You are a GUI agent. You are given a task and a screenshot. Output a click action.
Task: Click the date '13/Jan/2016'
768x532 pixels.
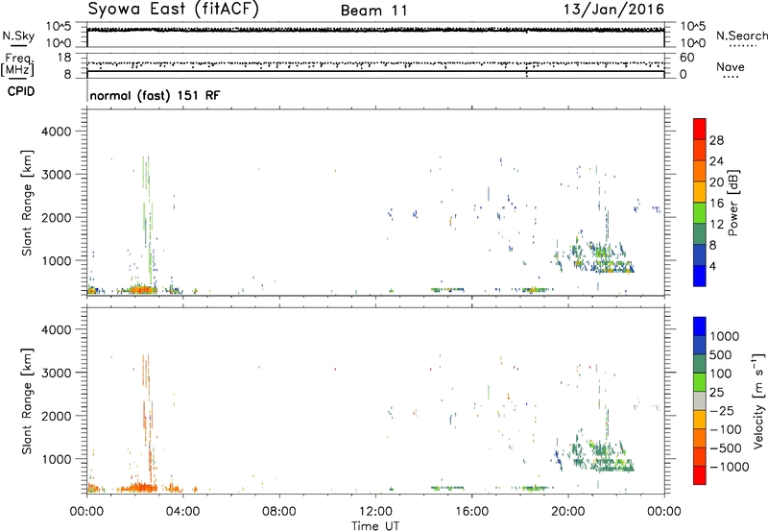tap(613, 10)
